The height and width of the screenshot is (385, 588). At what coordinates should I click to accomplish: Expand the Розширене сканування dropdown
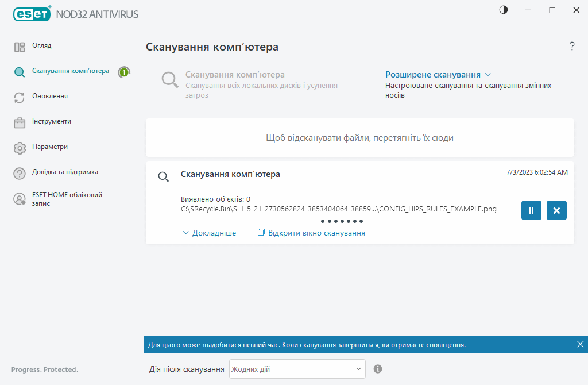[x=438, y=75]
